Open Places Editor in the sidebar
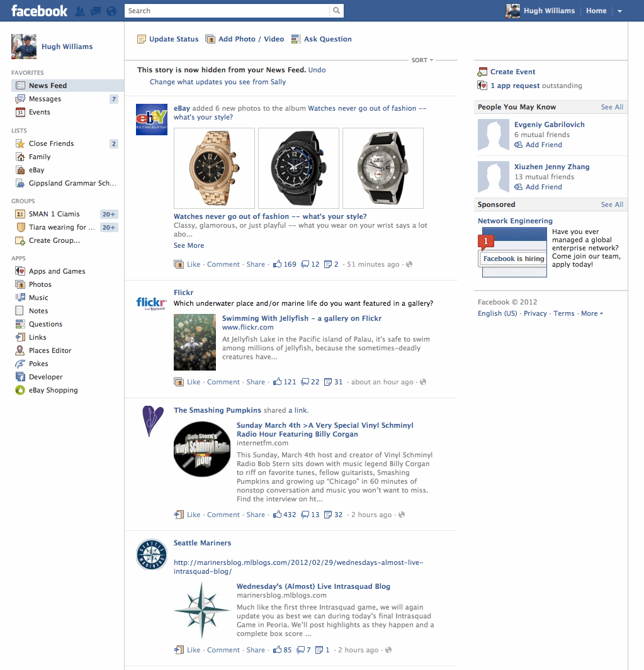 click(x=50, y=350)
